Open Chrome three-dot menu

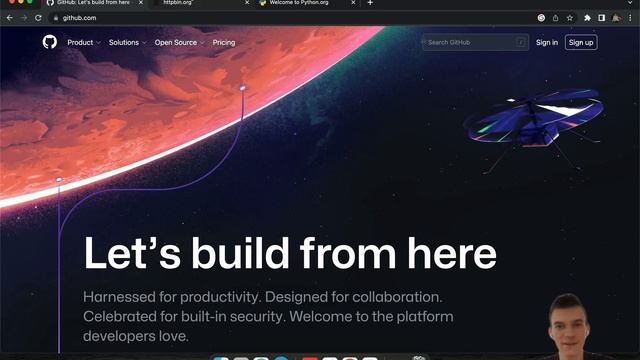[631, 18]
